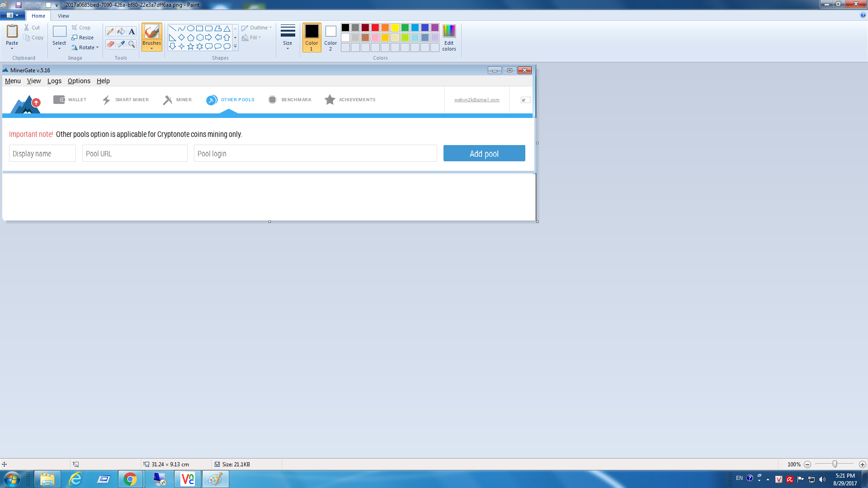868x488 pixels.
Task: Open Edit colors dialog
Action: click(449, 38)
